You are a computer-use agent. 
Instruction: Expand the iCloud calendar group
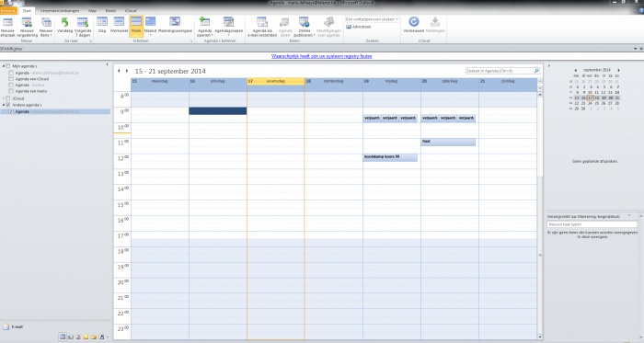click(x=4, y=98)
